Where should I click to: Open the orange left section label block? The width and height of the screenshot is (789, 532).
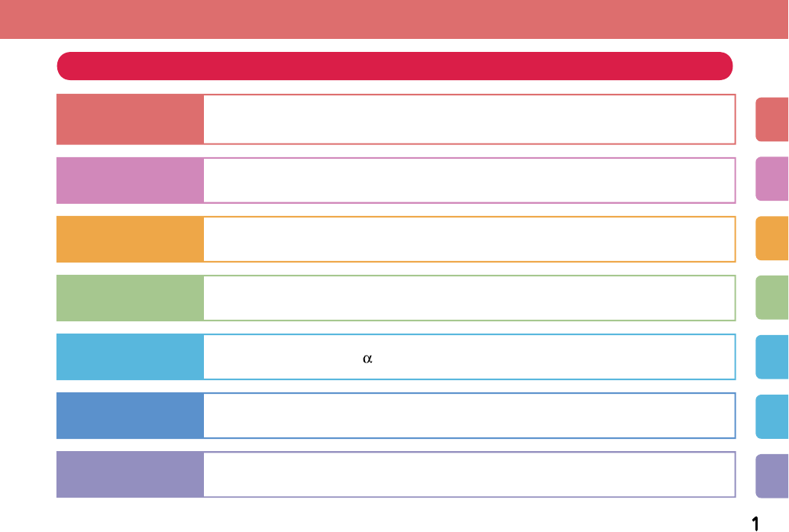coord(130,239)
